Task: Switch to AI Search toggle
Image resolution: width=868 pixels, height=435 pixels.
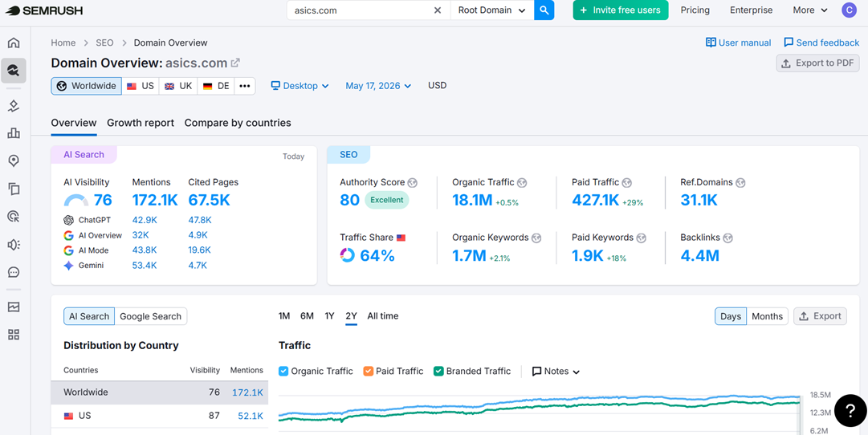Action: click(89, 316)
